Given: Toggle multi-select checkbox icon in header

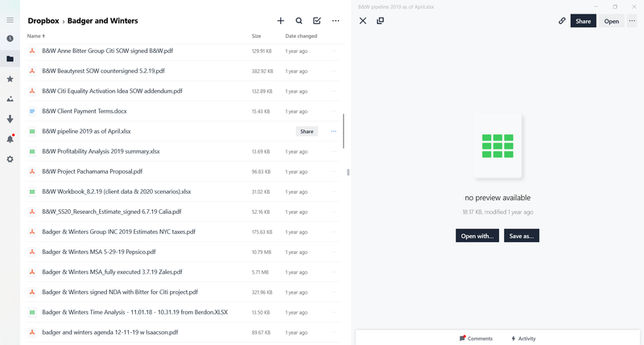Looking at the screenshot, I should pos(317,21).
